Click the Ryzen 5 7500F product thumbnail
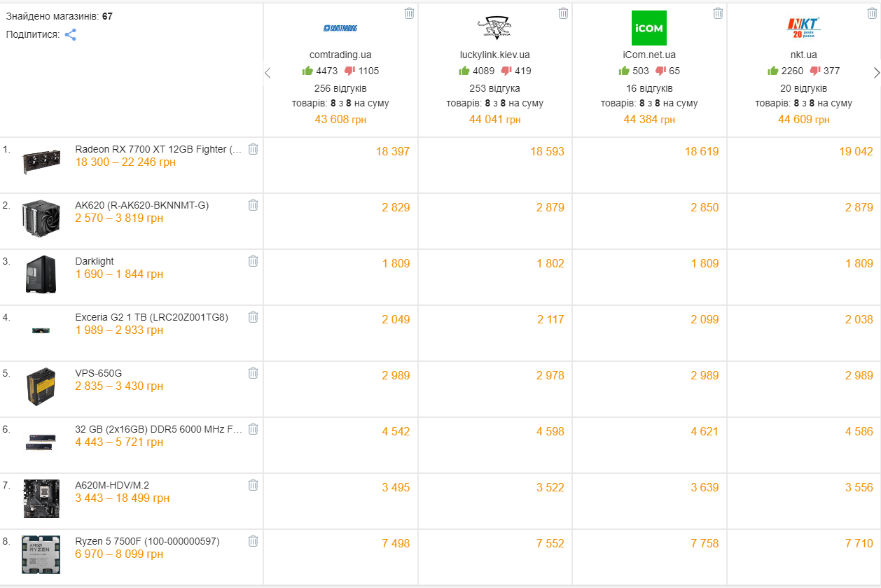881x588 pixels. (x=41, y=554)
